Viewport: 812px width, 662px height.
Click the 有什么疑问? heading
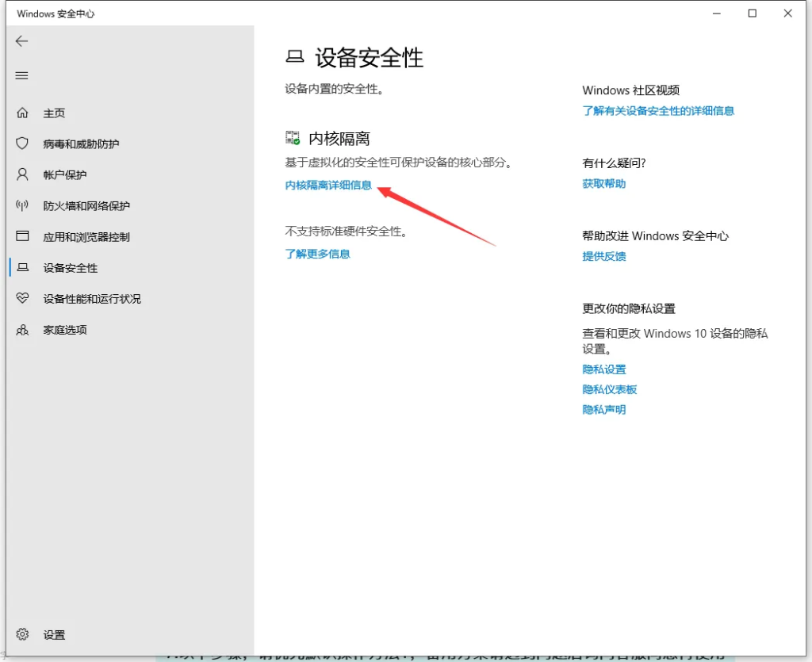[x=614, y=163]
